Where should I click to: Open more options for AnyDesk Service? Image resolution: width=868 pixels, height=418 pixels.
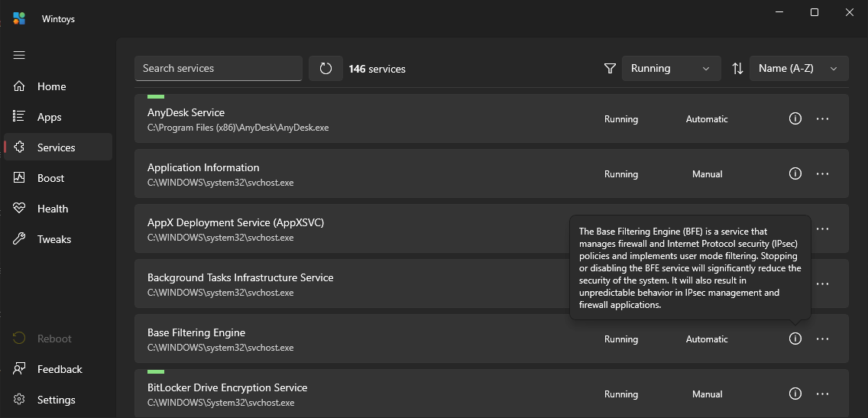click(x=823, y=118)
